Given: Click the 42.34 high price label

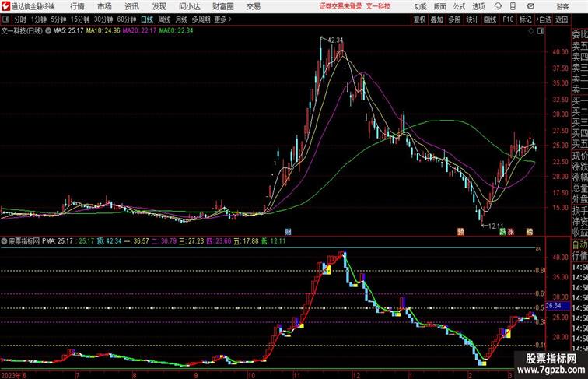Looking at the screenshot, I should point(335,40).
